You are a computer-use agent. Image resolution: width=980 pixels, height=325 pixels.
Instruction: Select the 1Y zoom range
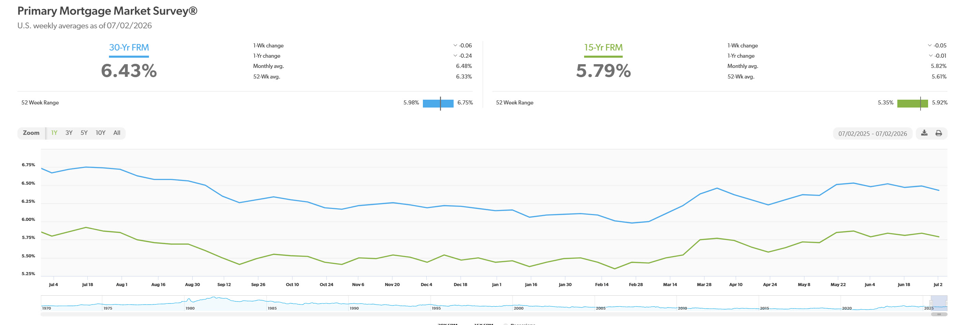(x=54, y=133)
